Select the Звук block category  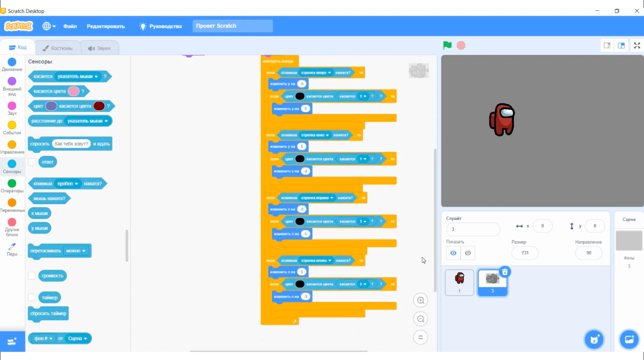[x=12, y=109]
